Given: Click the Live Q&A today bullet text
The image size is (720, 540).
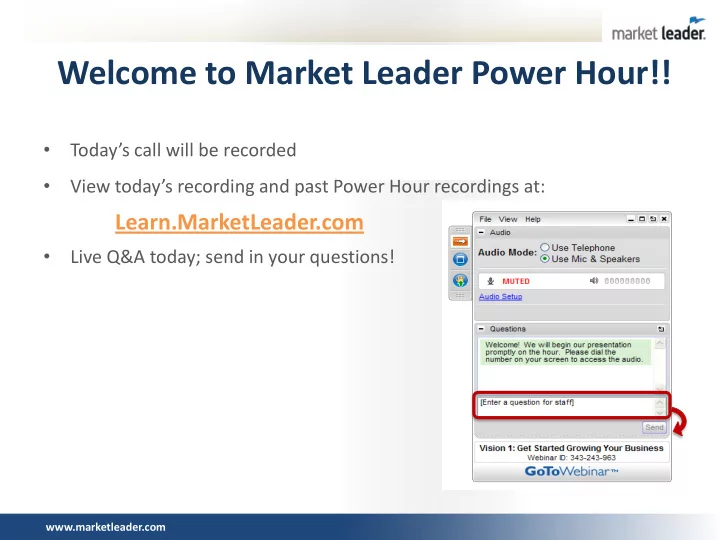Looking at the screenshot, I should 232,257.
